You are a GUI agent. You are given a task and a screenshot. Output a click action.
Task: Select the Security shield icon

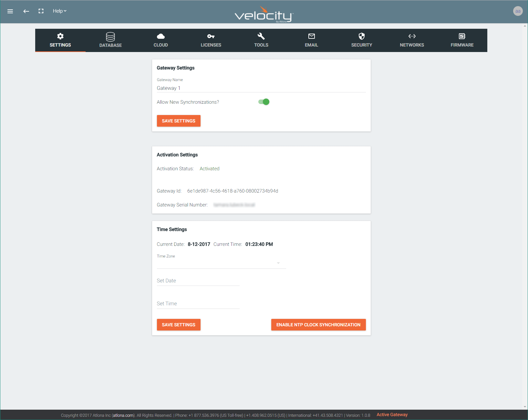click(361, 36)
